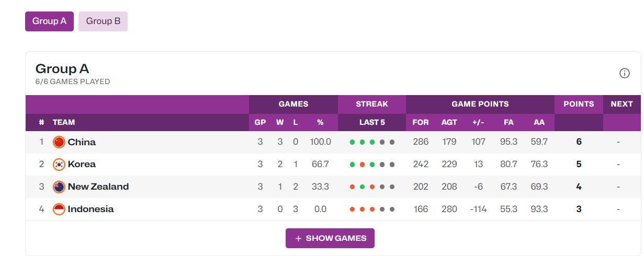The image size is (644, 256).
Task: Select the New Zealand team name
Action: coord(98,187)
